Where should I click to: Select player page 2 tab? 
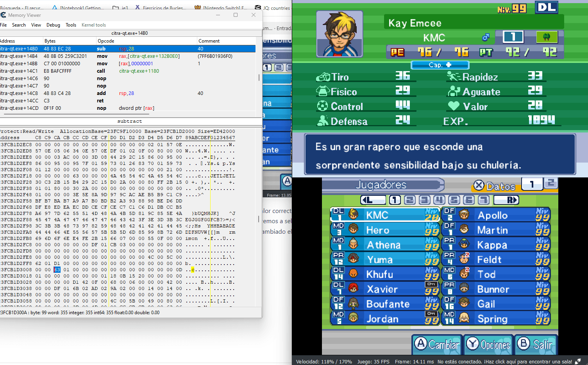(x=410, y=200)
